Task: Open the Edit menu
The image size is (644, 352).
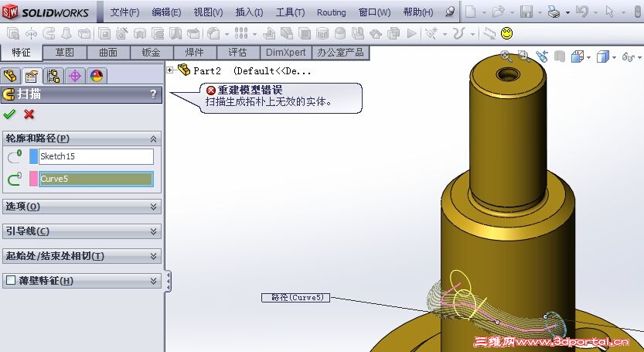Action: click(x=166, y=12)
